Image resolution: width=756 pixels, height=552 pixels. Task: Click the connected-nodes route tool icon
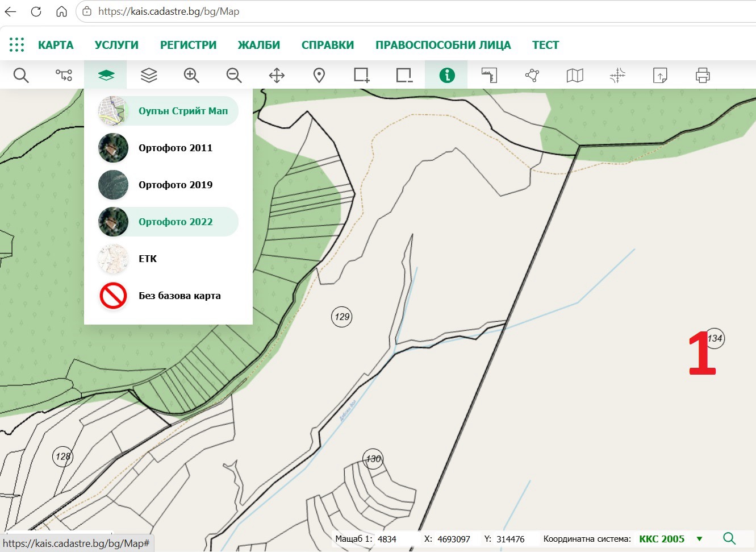pos(64,75)
